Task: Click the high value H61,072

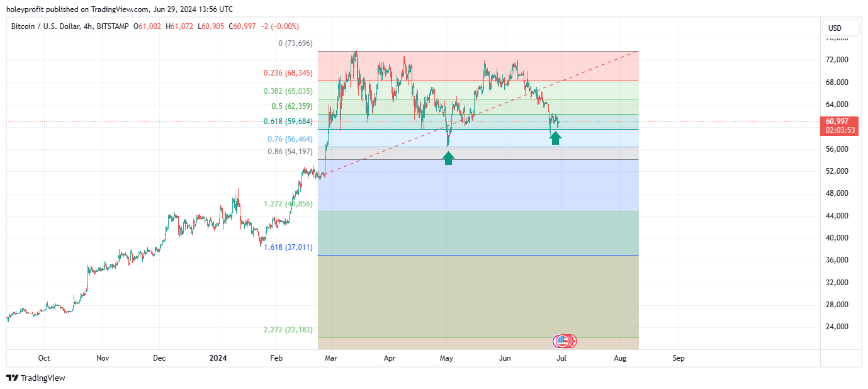Action: 179,26
